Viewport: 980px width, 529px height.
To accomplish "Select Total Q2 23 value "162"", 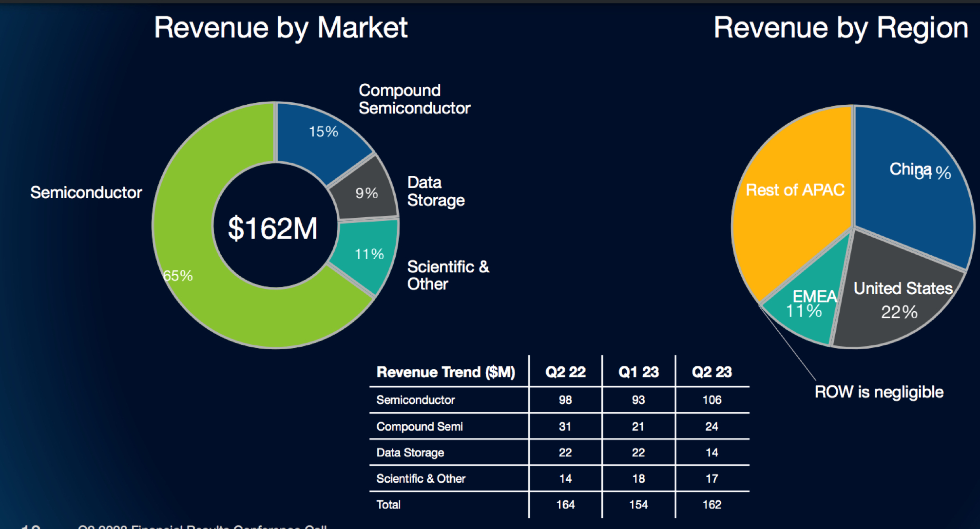I will pyautogui.click(x=712, y=505).
